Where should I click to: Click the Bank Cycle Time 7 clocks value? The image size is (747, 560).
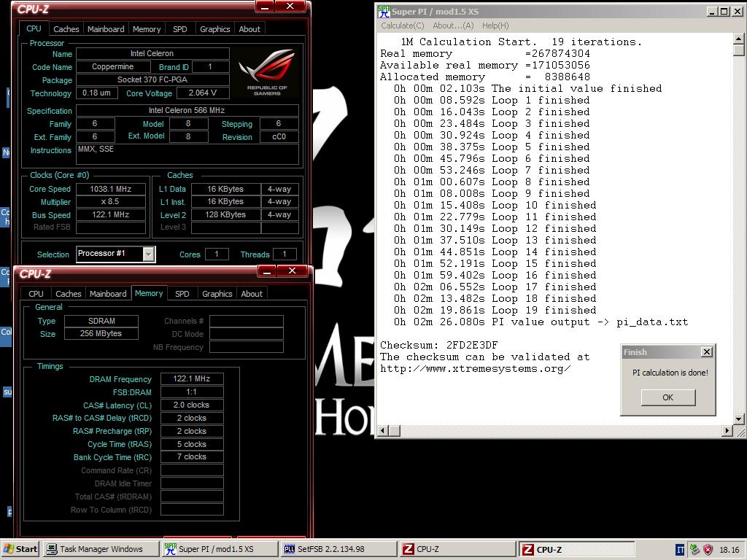(192, 456)
